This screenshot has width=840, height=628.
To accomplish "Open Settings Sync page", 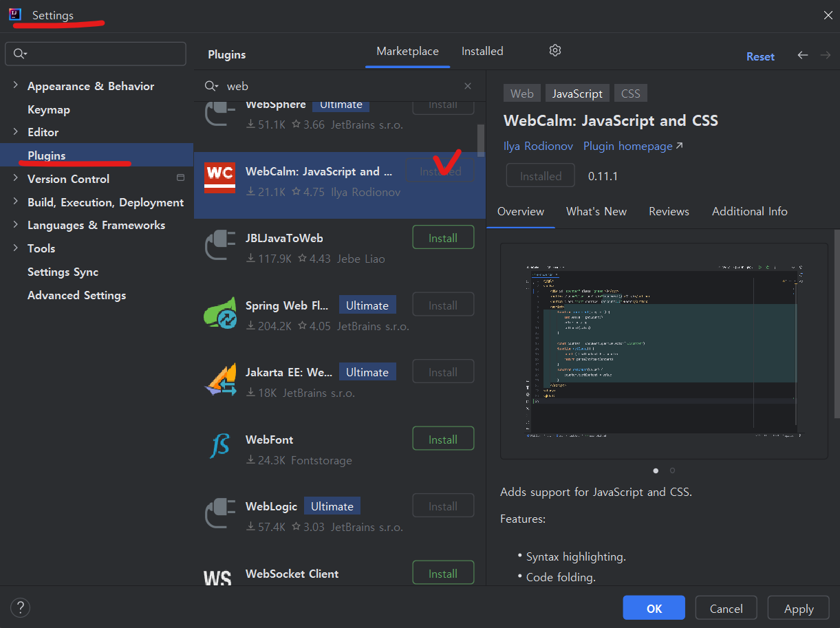I will tap(63, 272).
